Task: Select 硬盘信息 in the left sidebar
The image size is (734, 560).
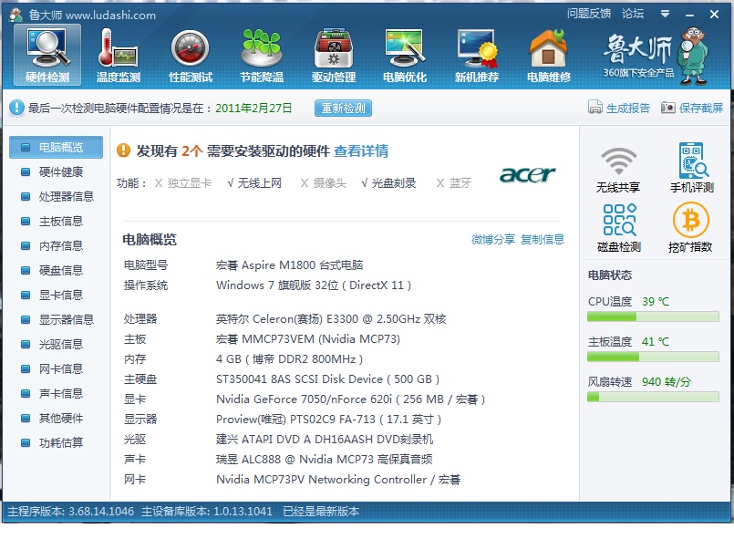Action: click(60, 270)
